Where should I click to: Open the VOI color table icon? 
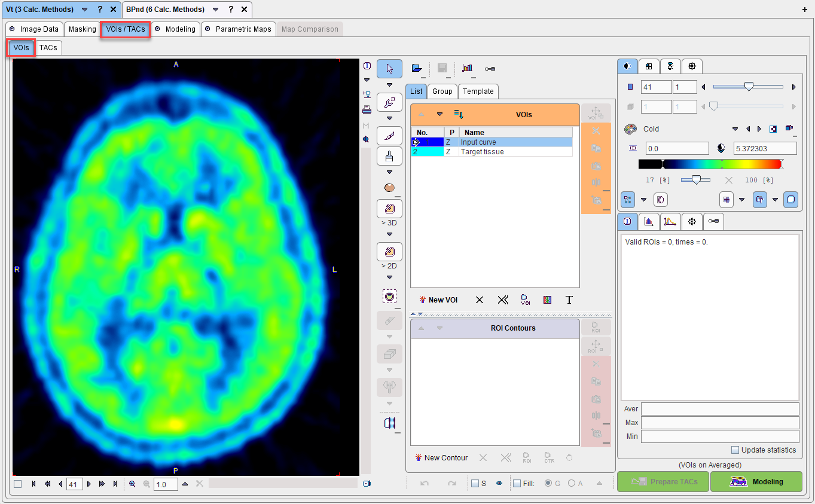click(x=547, y=300)
